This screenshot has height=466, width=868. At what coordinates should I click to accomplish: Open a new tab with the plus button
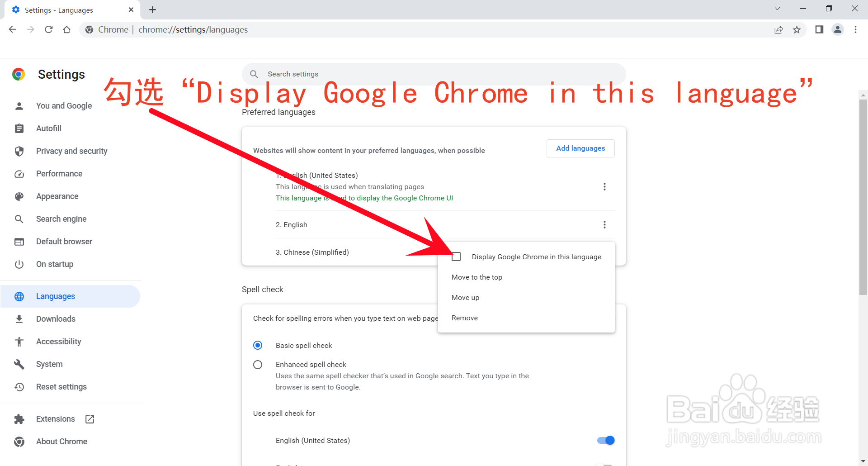(153, 10)
